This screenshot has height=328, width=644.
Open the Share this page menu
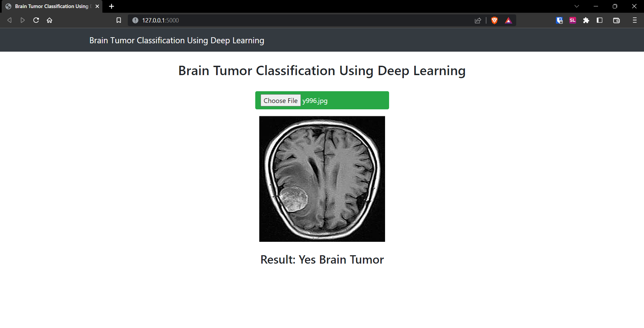click(x=478, y=20)
